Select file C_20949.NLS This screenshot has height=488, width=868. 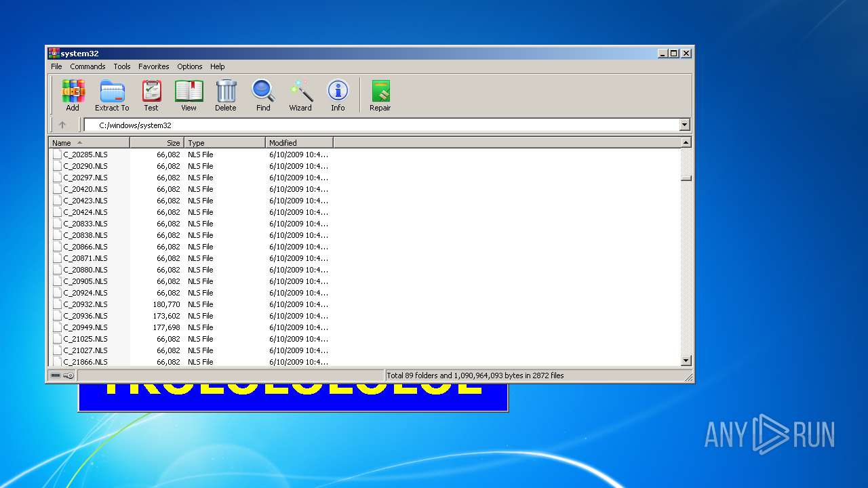tap(85, 327)
